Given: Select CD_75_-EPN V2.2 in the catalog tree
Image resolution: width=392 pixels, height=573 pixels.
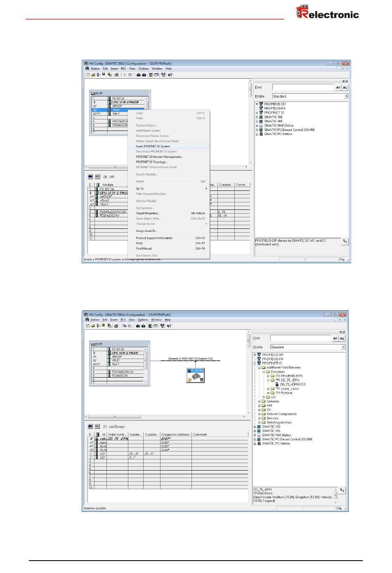Looking at the screenshot, I should click(293, 385).
